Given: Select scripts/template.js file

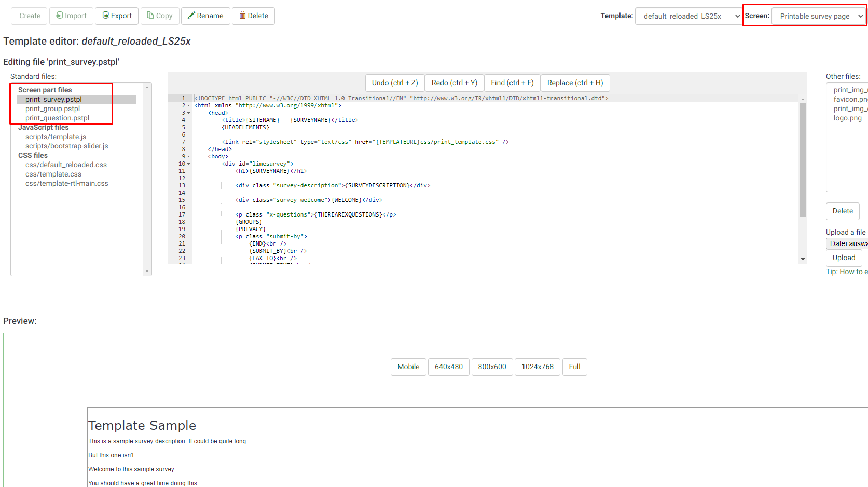Looking at the screenshot, I should coord(56,137).
